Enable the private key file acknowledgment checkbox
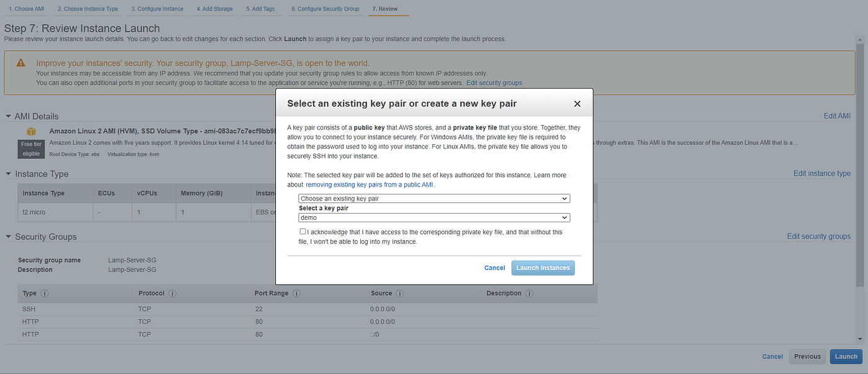Viewport: 868px width, 374px height. [303, 231]
